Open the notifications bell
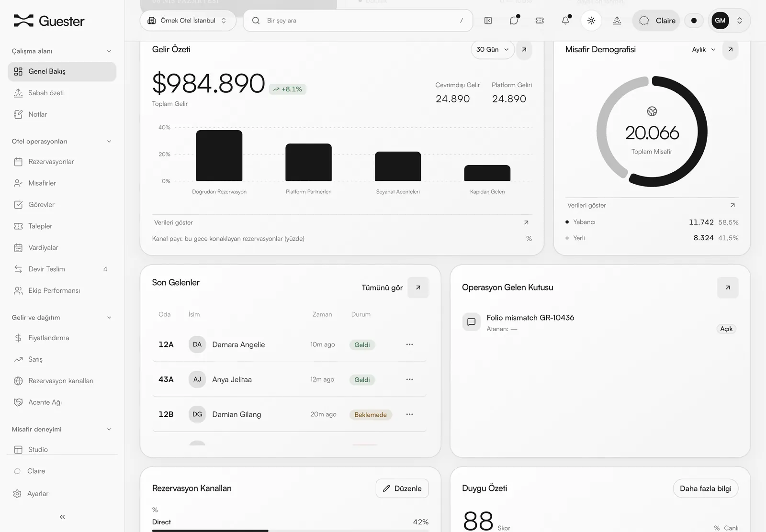 [565, 21]
